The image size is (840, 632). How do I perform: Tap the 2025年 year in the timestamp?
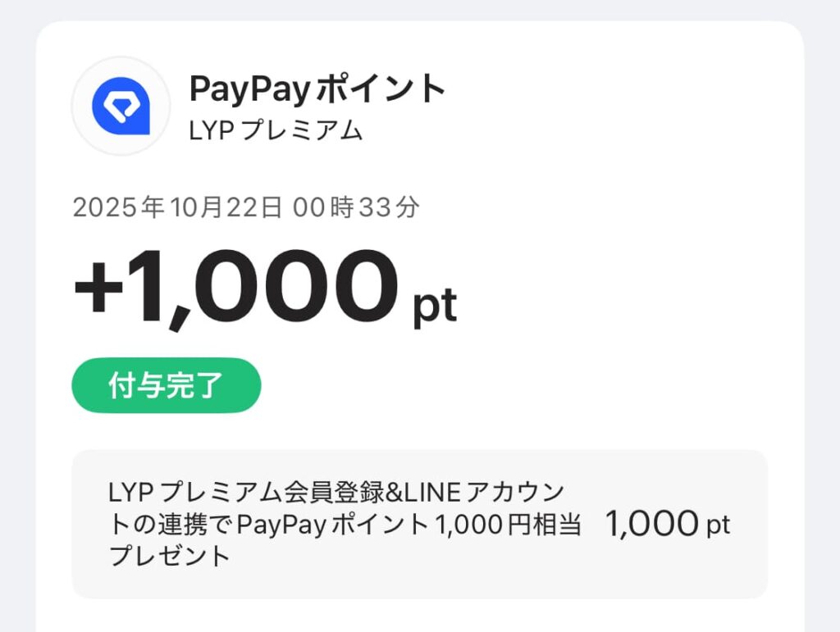(x=119, y=207)
